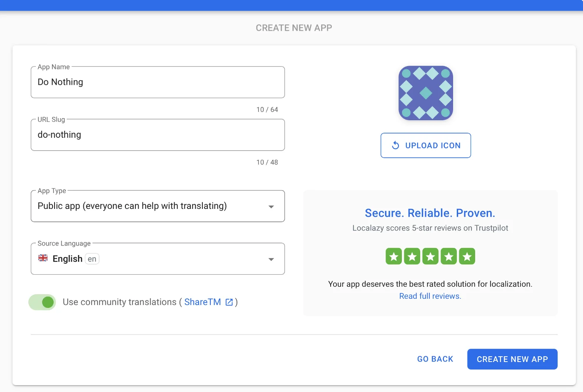The width and height of the screenshot is (583, 392).
Task: Click the UK flag icon in Source Language
Action: click(x=43, y=258)
